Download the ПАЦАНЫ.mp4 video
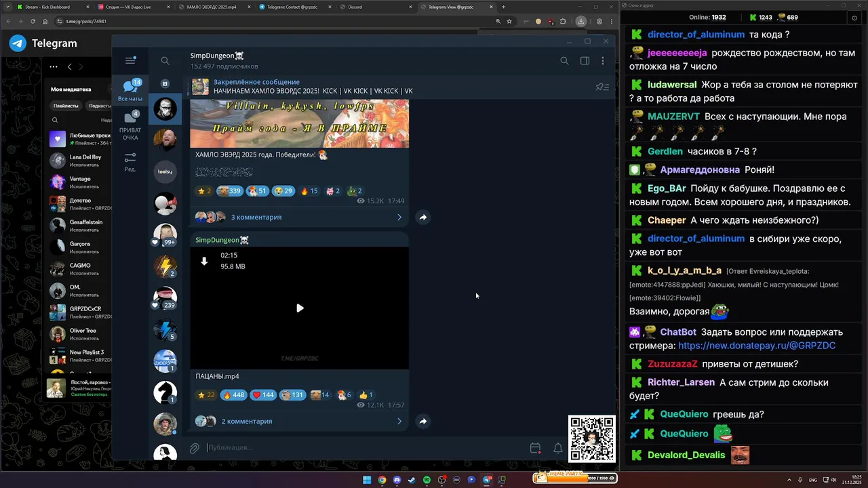The width and height of the screenshot is (868, 488). click(204, 261)
